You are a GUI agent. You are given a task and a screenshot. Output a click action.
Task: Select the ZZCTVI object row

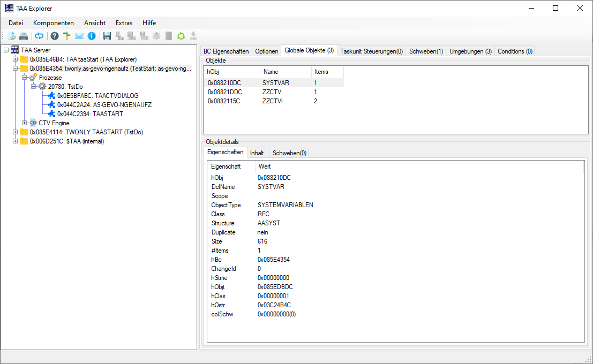pyautogui.click(x=273, y=101)
